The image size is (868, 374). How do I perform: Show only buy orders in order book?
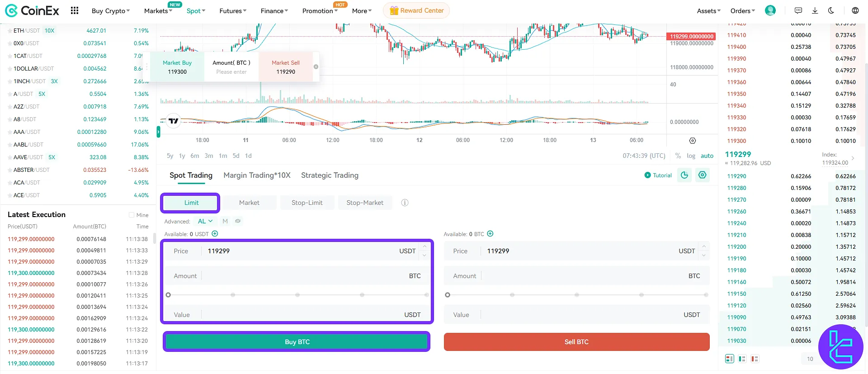click(x=742, y=359)
